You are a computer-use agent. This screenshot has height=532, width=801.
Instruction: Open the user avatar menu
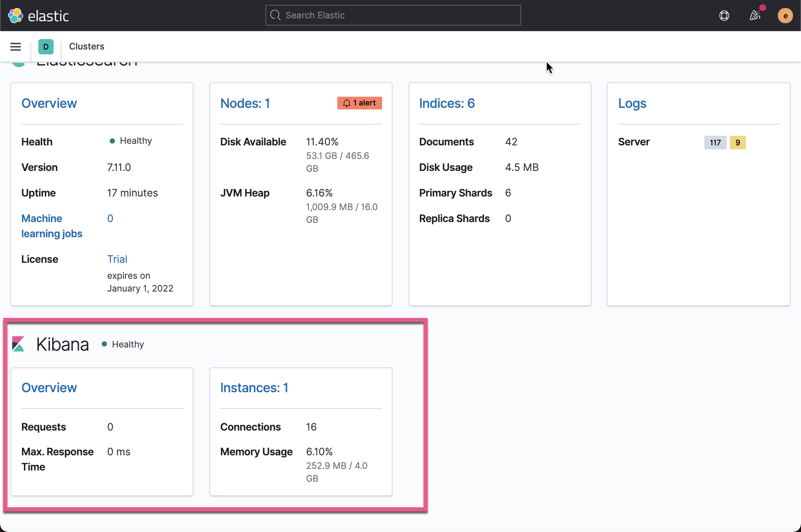pos(785,15)
